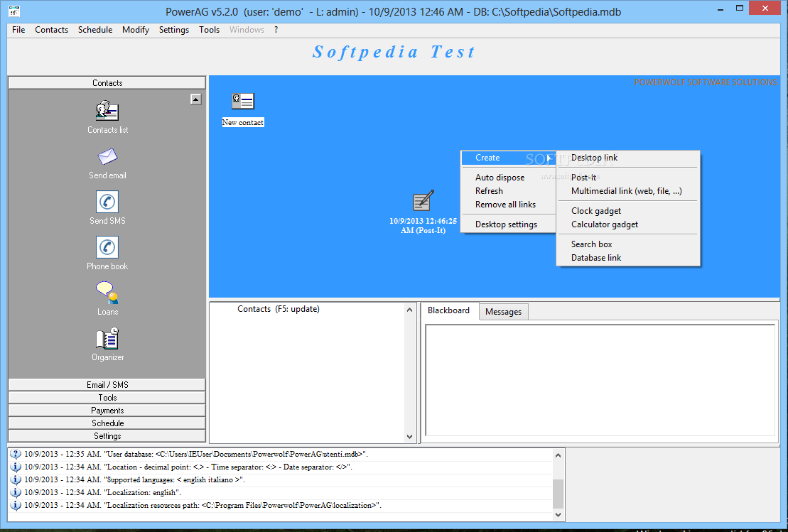Image resolution: width=788 pixels, height=532 pixels.
Task: Collapse the Contacts sidebar section header
Action: (x=107, y=83)
